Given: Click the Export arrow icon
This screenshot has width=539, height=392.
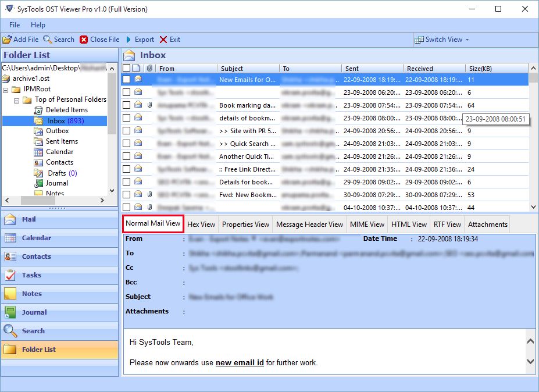Looking at the screenshot, I should [x=128, y=40].
